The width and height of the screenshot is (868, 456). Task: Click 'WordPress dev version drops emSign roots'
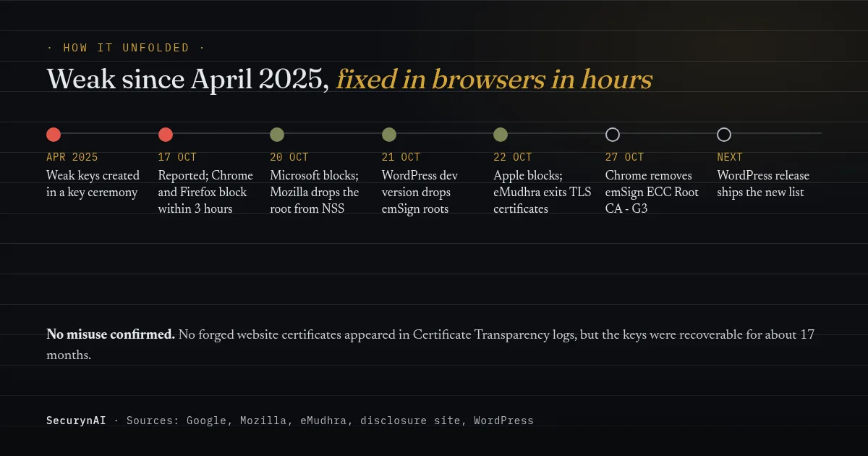(x=420, y=193)
